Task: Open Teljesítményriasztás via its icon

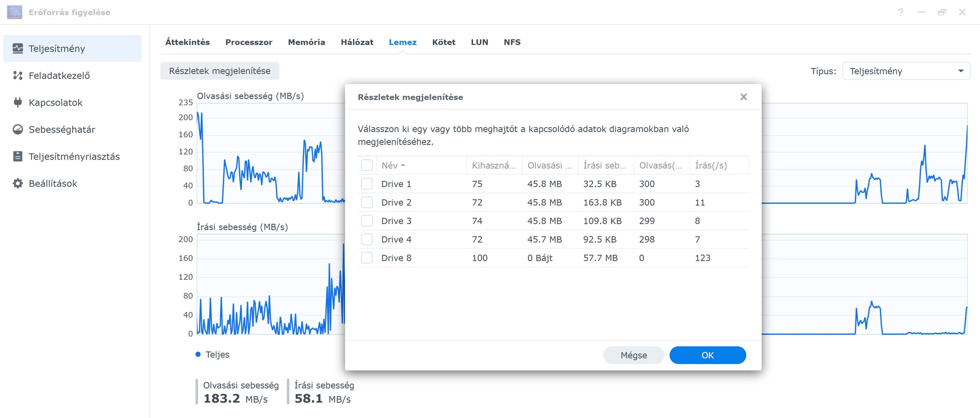Action: (18, 156)
